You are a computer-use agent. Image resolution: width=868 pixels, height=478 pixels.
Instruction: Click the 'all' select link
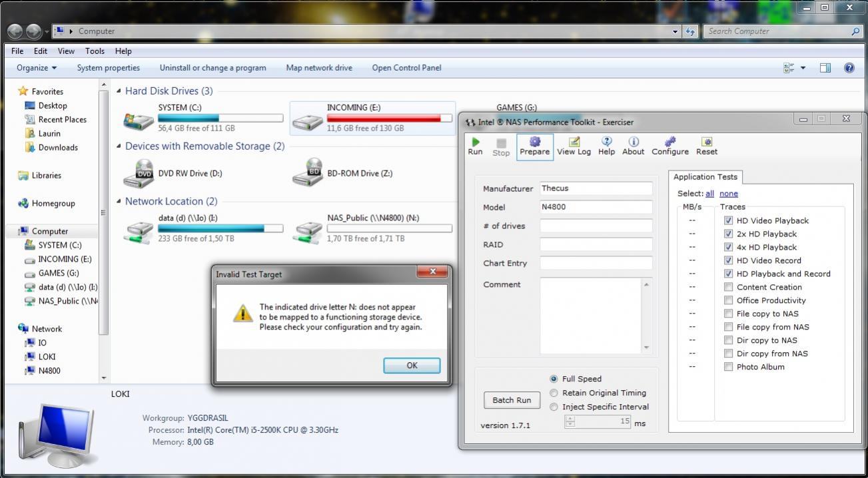pyautogui.click(x=710, y=194)
